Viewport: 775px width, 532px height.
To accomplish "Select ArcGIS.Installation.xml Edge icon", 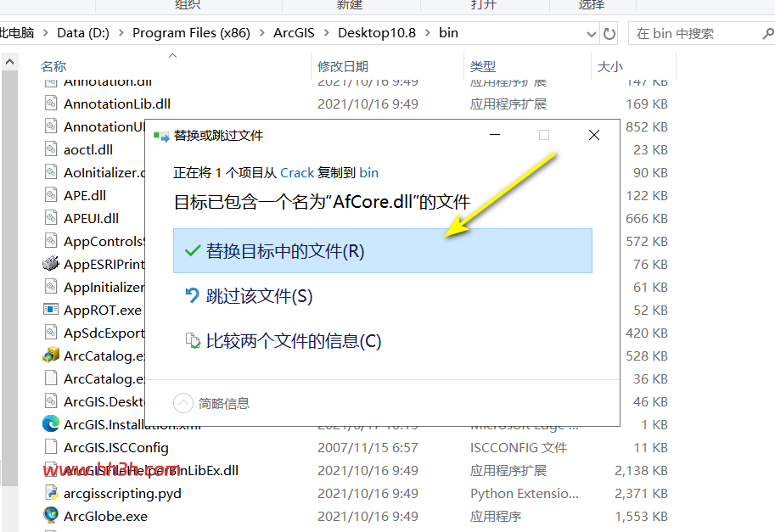I will [51, 424].
